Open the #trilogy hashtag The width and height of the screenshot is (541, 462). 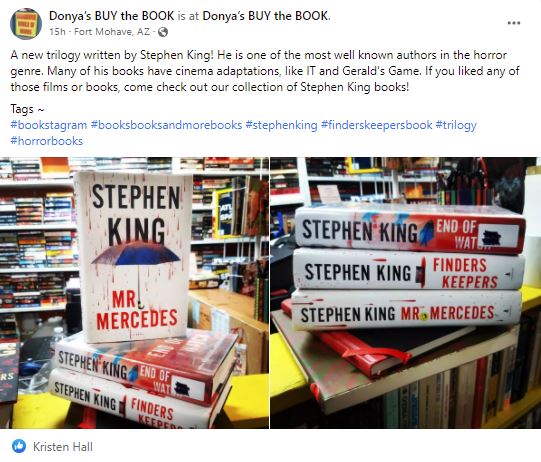(456, 125)
